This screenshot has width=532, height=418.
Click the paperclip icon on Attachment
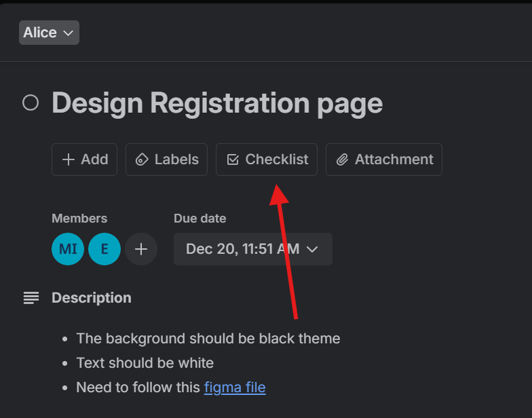coord(342,159)
